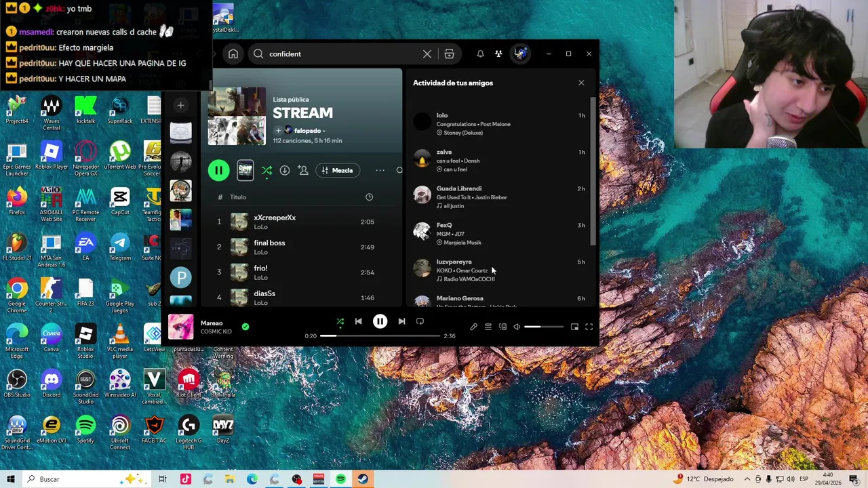Adjust the Spotify volume slider
This screenshot has width=868, height=488.
[544, 327]
